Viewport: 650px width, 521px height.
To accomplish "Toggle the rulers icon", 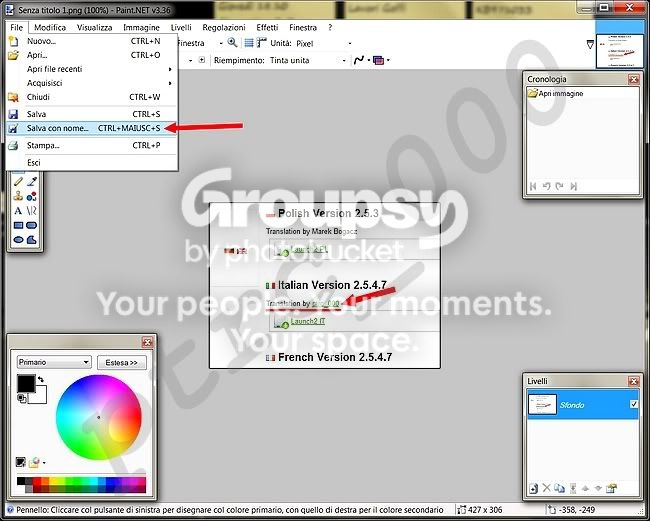I will coord(261,43).
